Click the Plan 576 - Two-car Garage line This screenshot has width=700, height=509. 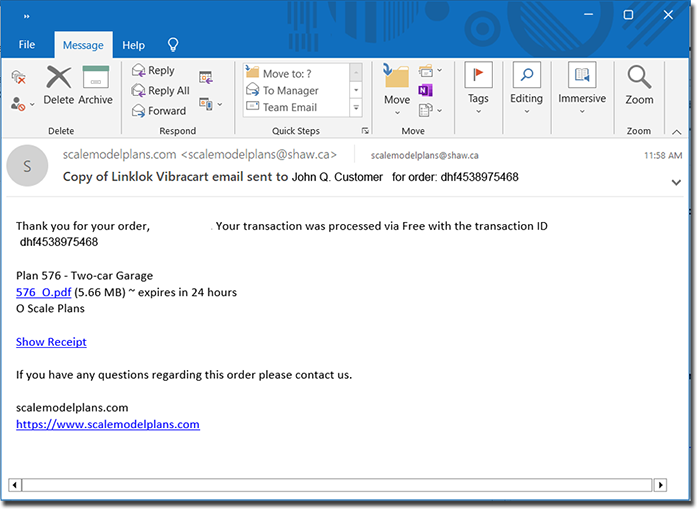pyautogui.click(x=84, y=275)
